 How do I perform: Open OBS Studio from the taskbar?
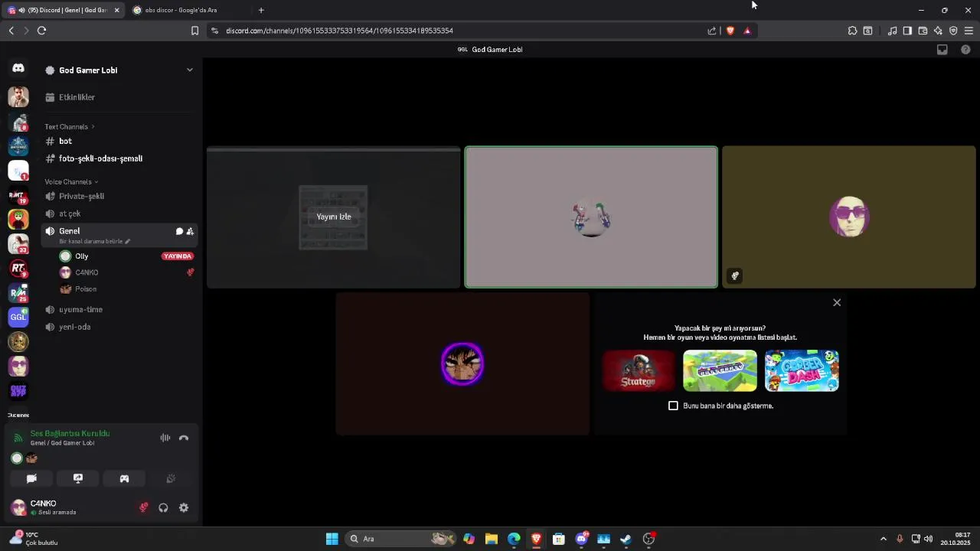click(648, 539)
